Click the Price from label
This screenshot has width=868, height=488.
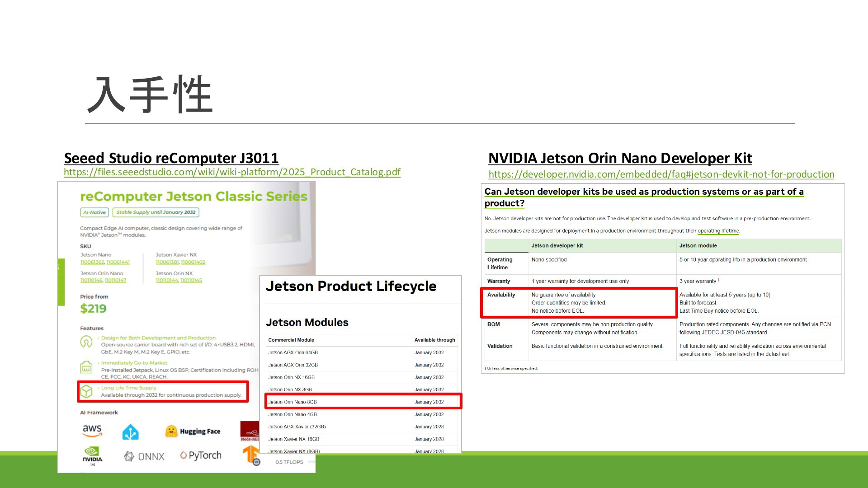coord(94,297)
